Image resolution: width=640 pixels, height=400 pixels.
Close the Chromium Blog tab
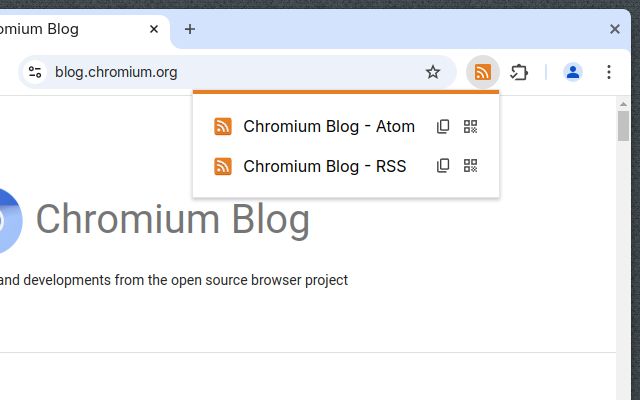(x=154, y=29)
